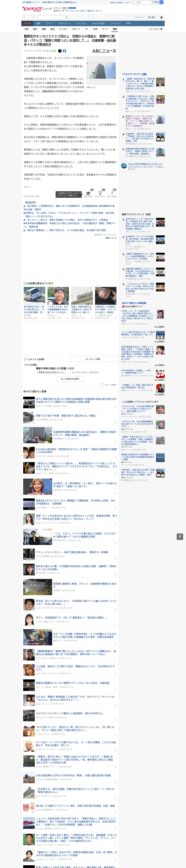Select the 経済 category
This screenshot has height=868, width=186.
[x=52, y=29]
